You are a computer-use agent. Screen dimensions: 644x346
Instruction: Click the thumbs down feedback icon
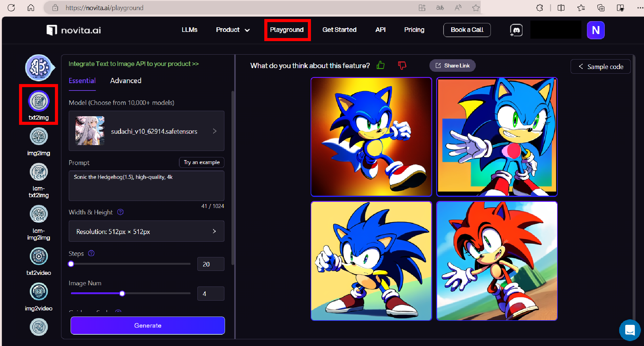pos(402,65)
